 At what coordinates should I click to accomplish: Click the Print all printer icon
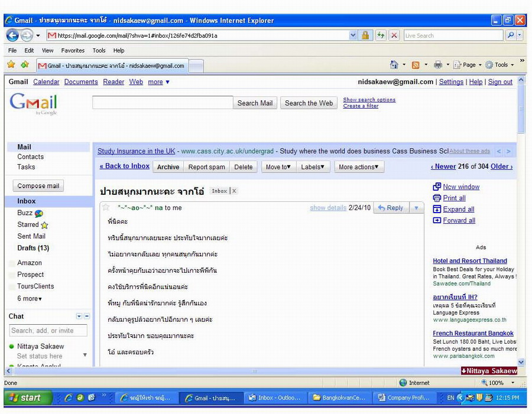tap(437, 198)
